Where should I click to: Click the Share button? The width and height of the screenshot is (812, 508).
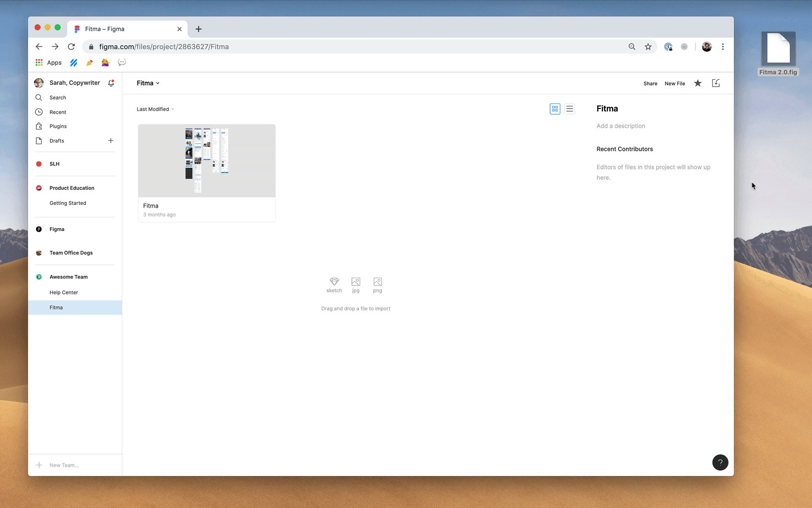click(x=650, y=84)
